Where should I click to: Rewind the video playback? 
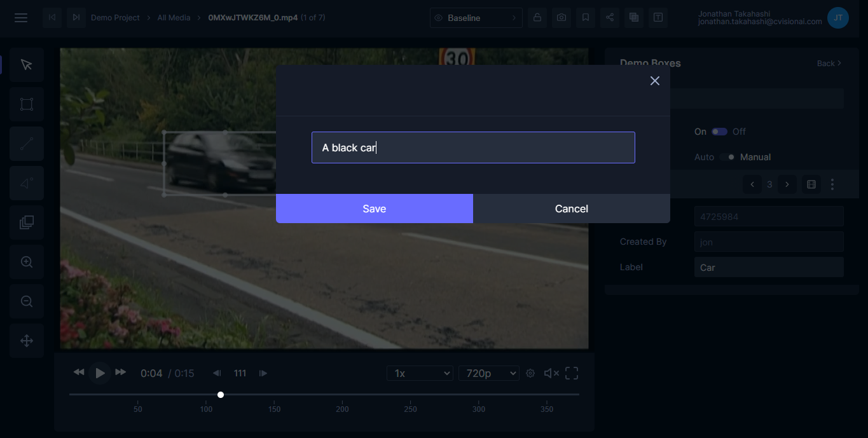coord(79,373)
